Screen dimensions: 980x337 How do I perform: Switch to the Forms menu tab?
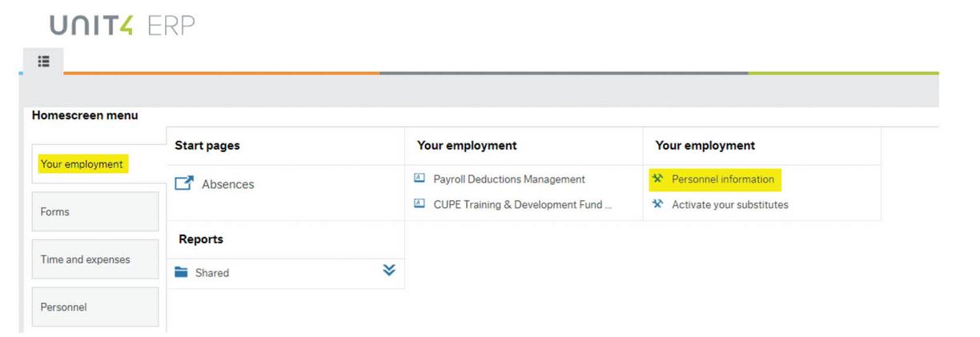pyautogui.click(x=94, y=211)
